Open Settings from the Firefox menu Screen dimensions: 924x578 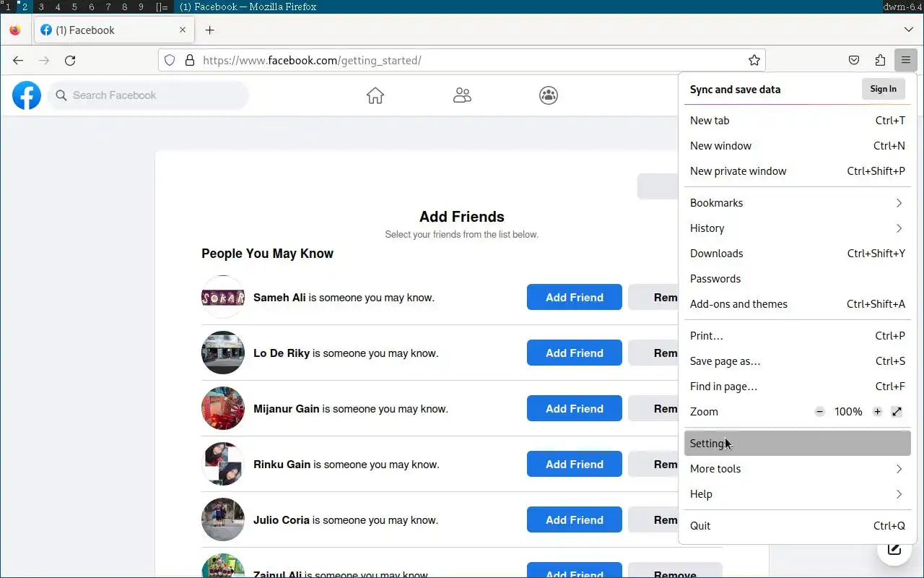pos(797,444)
